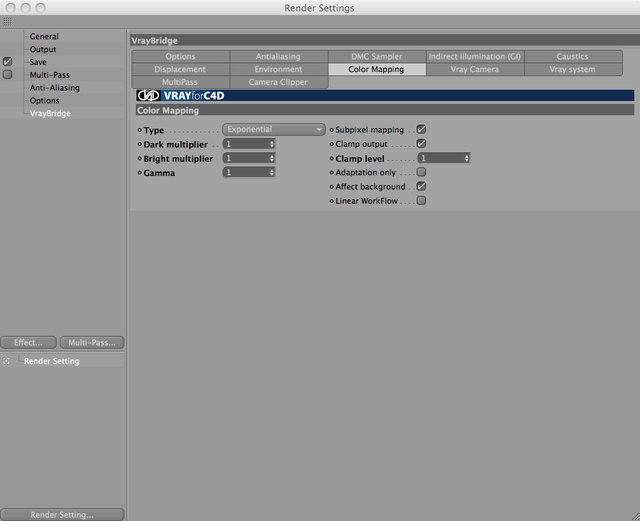Click the Render Setting preset icon in list

[x=7, y=361]
